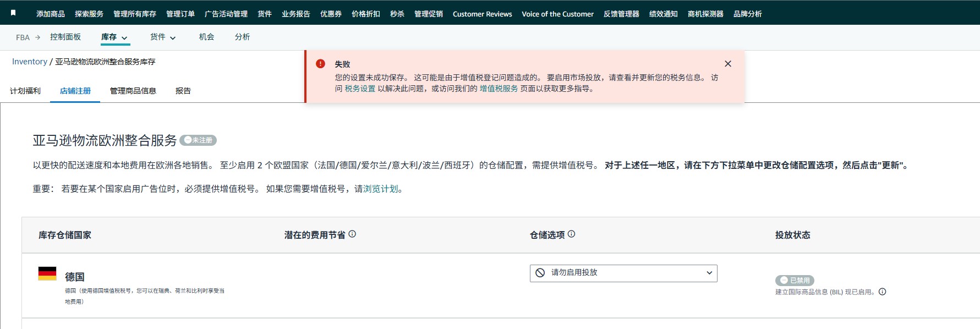Image resolution: width=980 pixels, height=329 pixels.
Task: Click info icon beside 仓储选项
Action: (571, 234)
